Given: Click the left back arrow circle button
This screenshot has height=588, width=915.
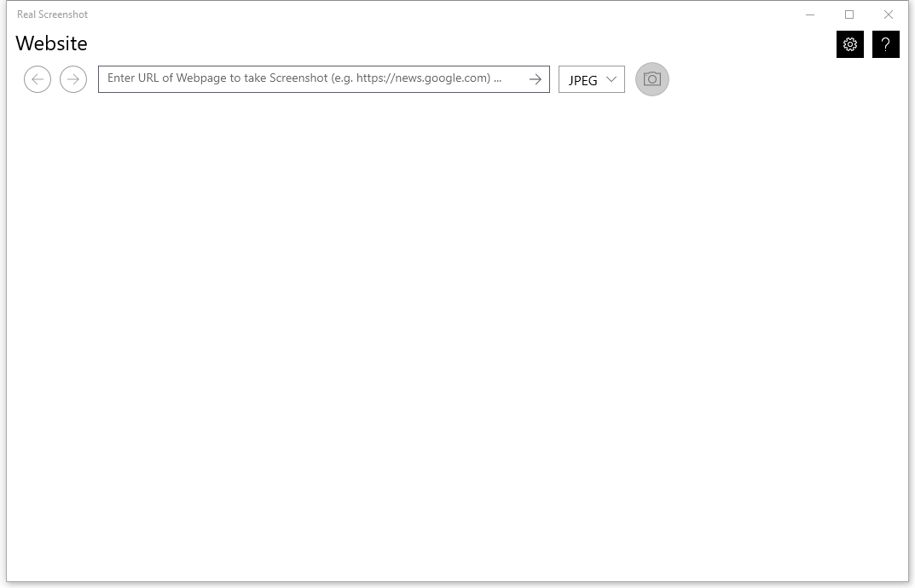Looking at the screenshot, I should coord(38,79).
